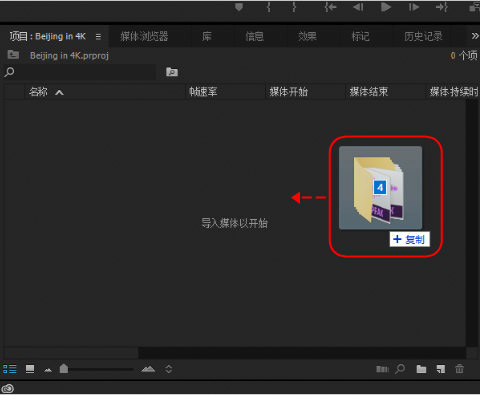Open the Find dialog with the bottom magnifier

tap(400, 369)
